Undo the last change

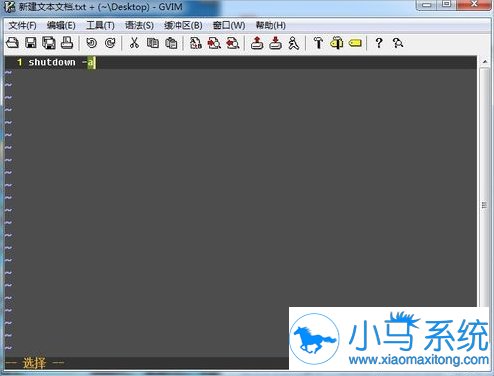point(91,43)
